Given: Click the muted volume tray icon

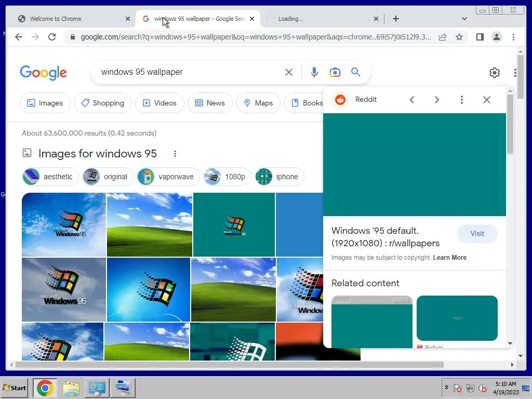Looking at the screenshot, I should tap(482, 388).
